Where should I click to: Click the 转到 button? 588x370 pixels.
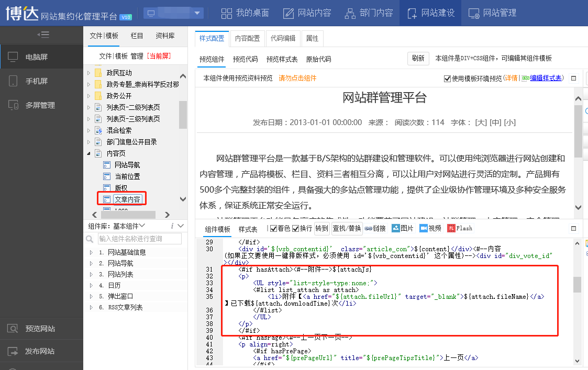pos(321,228)
